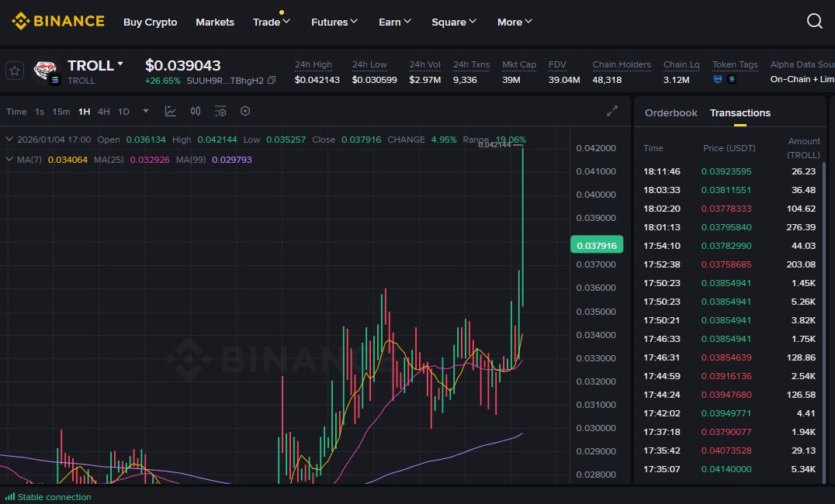The height and width of the screenshot is (504, 835).
Task: Click MA(99) value 0.029793
Action: (x=232, y=160)
